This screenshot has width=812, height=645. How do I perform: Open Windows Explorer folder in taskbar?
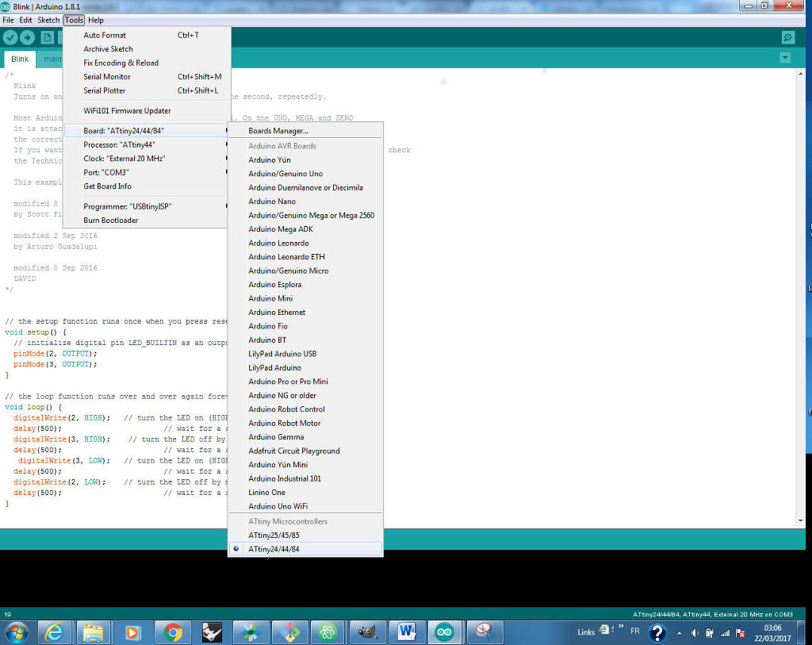coord(94,632)
